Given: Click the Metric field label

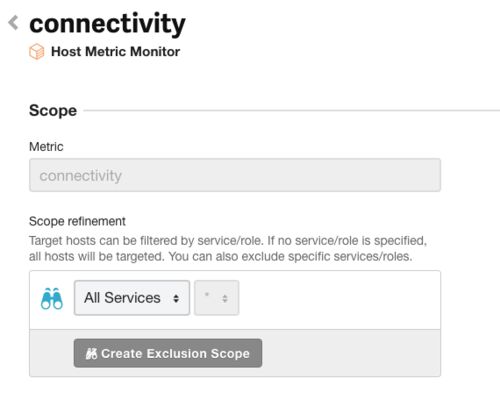Looking at the screenshot, I should [46, 147].
